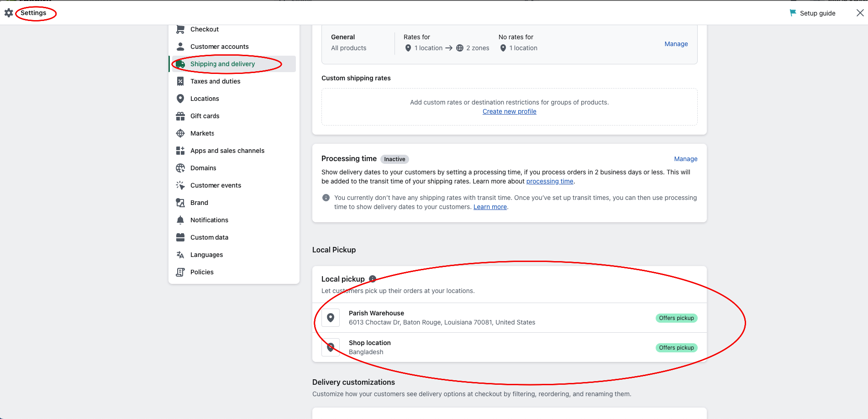Click the Setup guide flag icon
The width and height of the screenshot is (868, 419).
point(793,13)
